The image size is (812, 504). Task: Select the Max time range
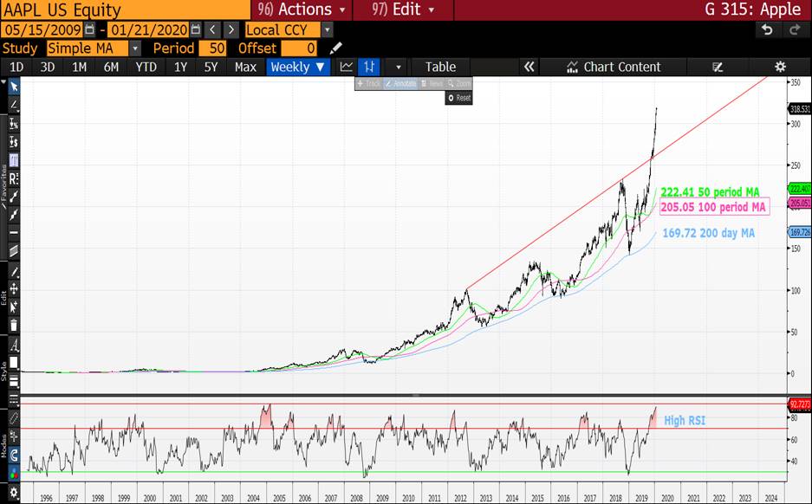click(x=245, y=67)
